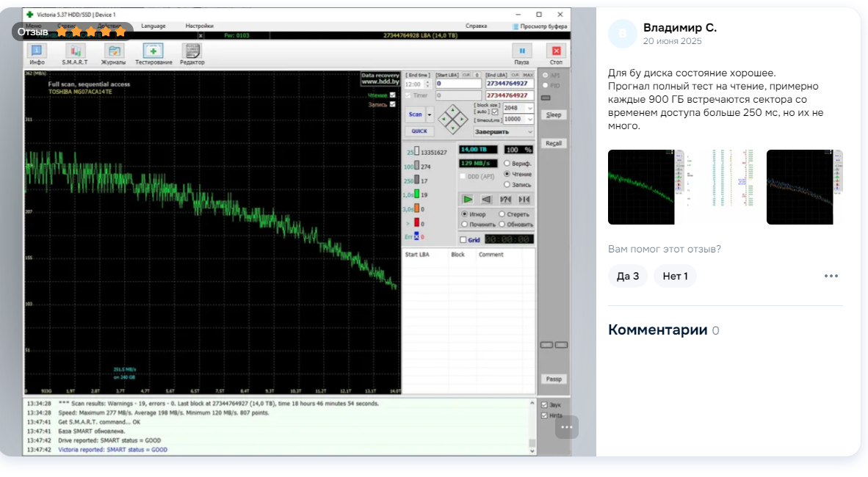Expand the Scan button dropdown arrow
This screenshot has height=477, width=868.
430,114
